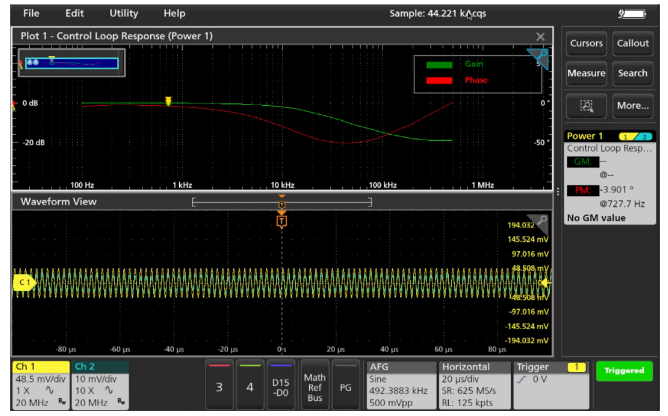668x416 pixels.
Task: Click the plot overview thumbnail
Action: [x=72, y=63]
